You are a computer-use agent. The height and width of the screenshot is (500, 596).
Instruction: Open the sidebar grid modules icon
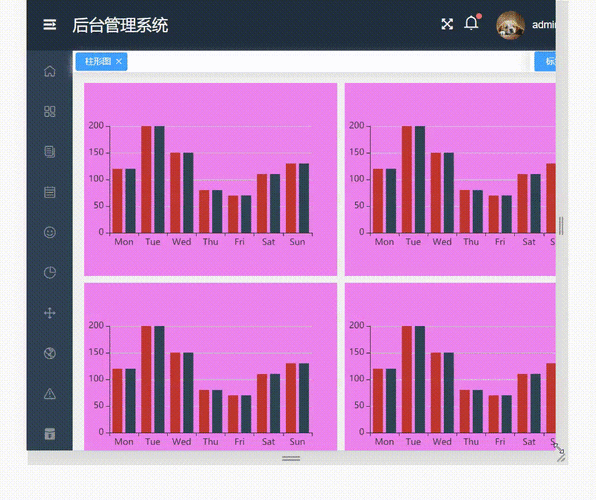[x=50, y=111]
